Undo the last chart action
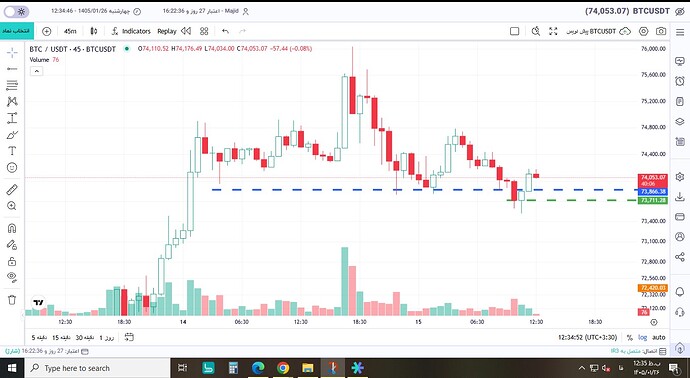690x378 pixels. 225,31
